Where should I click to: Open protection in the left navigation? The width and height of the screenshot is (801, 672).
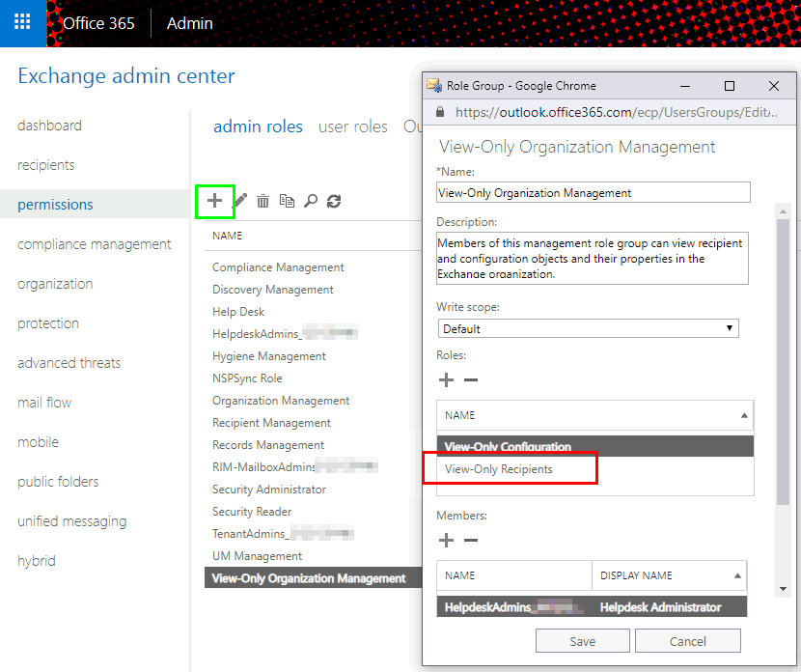[48, 323]
